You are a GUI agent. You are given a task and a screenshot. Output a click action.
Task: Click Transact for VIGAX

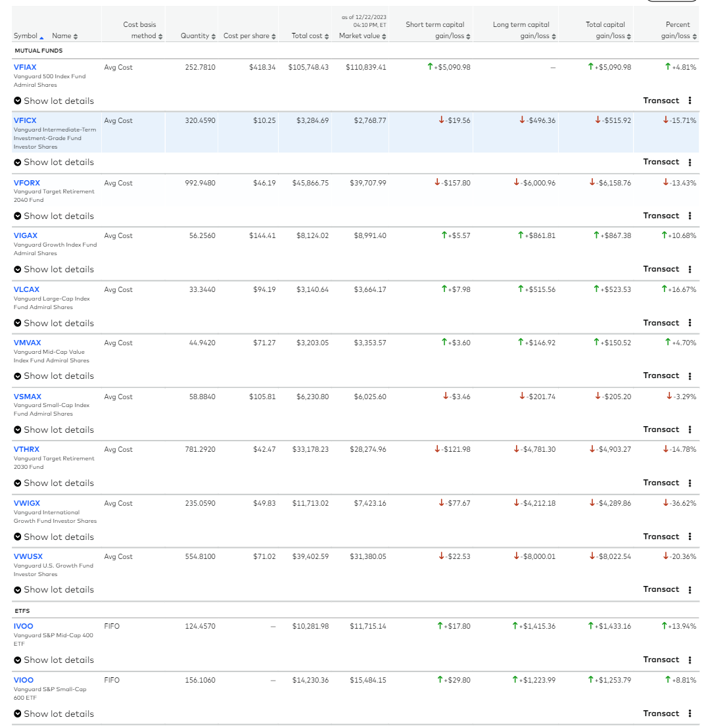coord(661,269)
